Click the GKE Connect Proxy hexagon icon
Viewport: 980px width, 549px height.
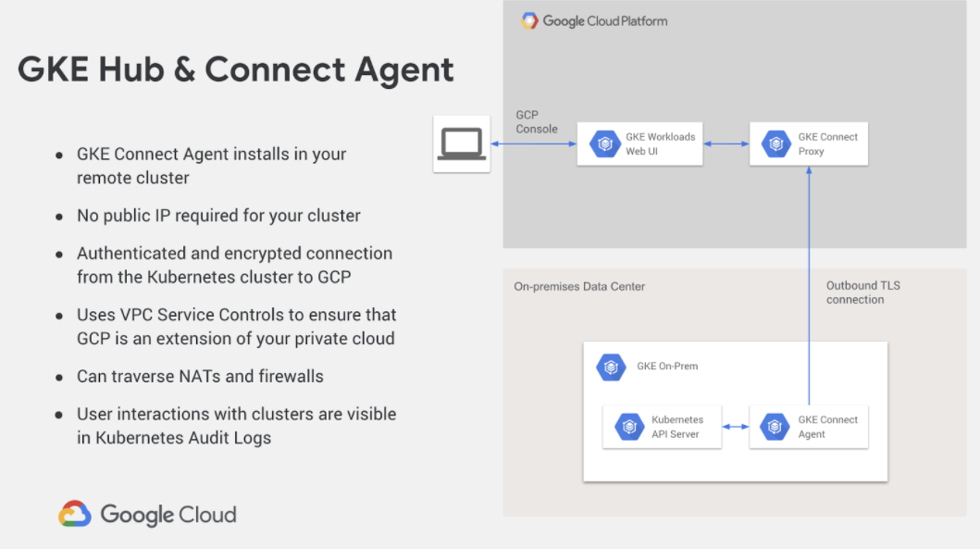tap(775, 143)
